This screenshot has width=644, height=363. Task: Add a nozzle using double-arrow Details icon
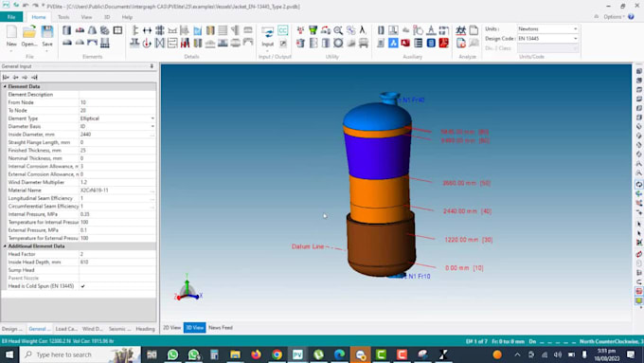[147, 30]
